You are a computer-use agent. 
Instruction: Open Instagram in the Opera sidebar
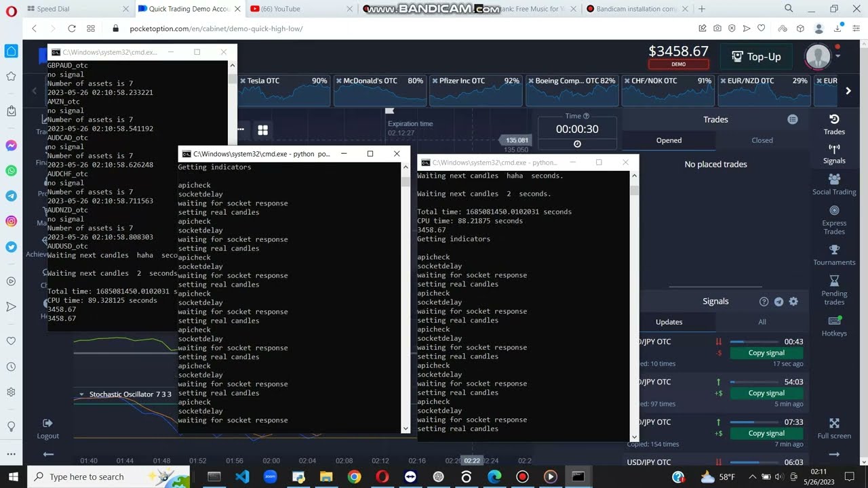click(11, 221)
